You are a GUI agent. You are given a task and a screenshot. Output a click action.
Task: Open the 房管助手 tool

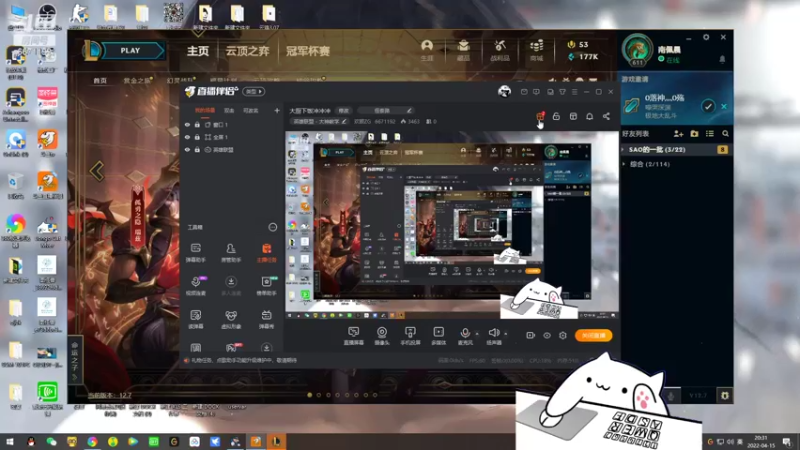tap(231, 253)
